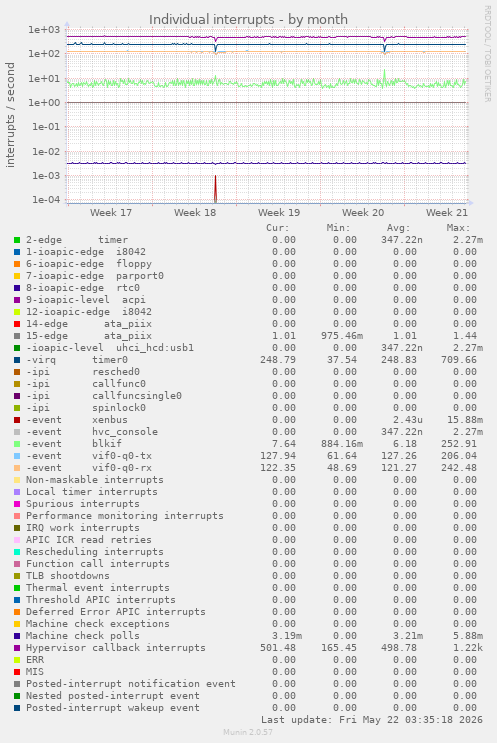Click the red MIS legend swatch
Viewport: 497px width, 743px height.
coord(17,672)
